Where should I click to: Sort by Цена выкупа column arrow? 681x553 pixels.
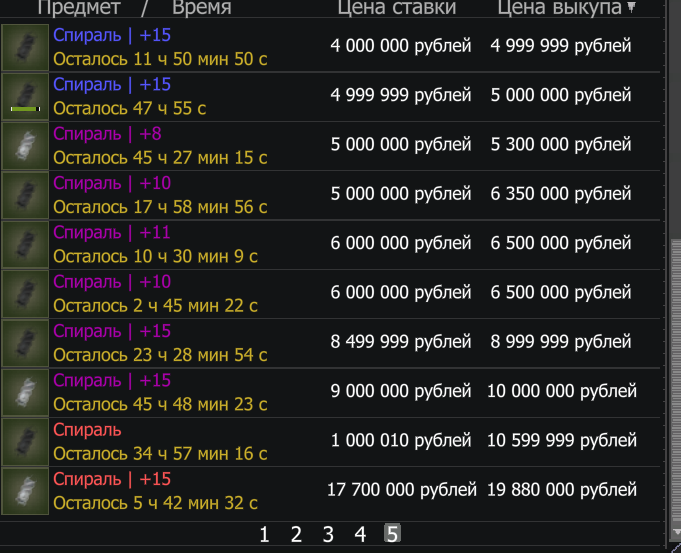tap(631, 6)
